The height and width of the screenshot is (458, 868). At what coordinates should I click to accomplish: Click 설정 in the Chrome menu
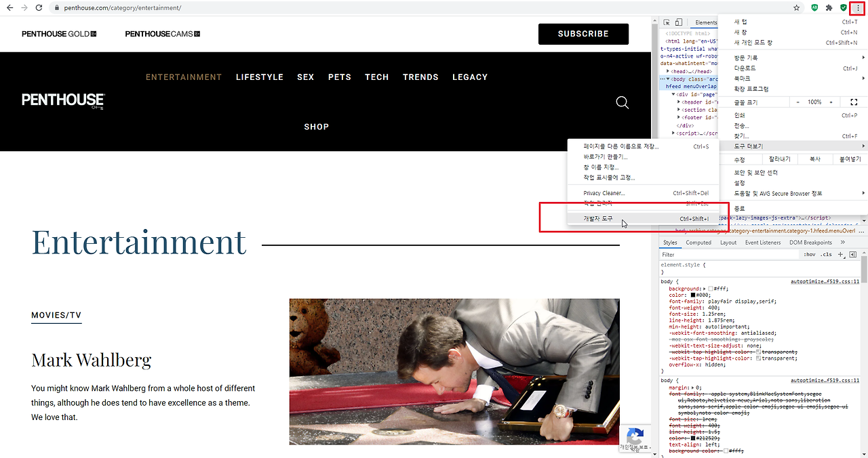click(x=793, y=183)
